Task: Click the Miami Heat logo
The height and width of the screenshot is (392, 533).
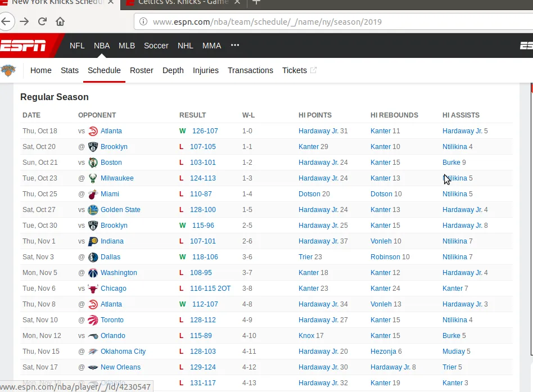Action: tap(93, 194)
